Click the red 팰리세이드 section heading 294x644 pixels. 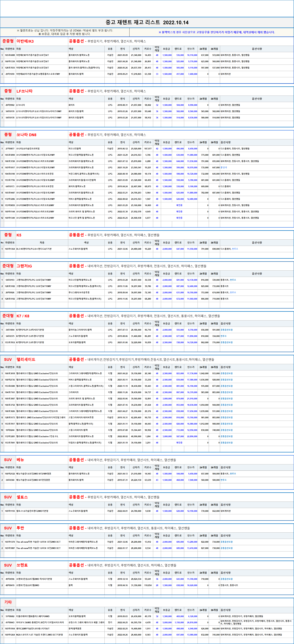[26, 360]
